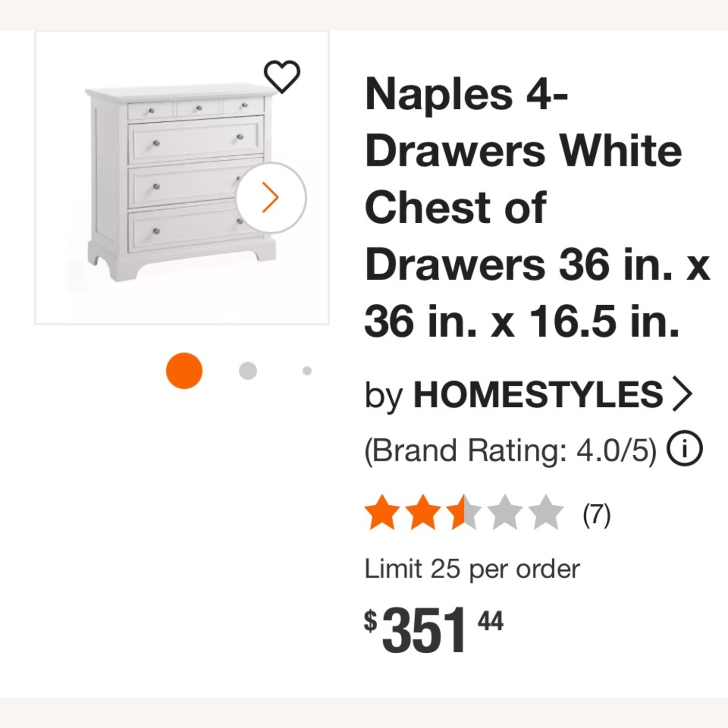Click the orange dot indicating current slide
The width and height of the screenshot is (728, 728).
[x=183, y=369]
